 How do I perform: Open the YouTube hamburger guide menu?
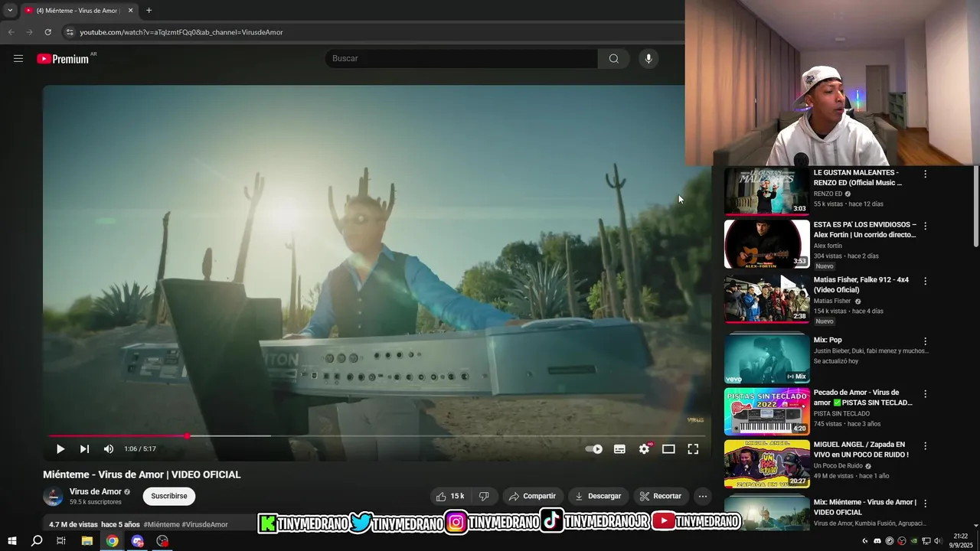click(18, 58)
